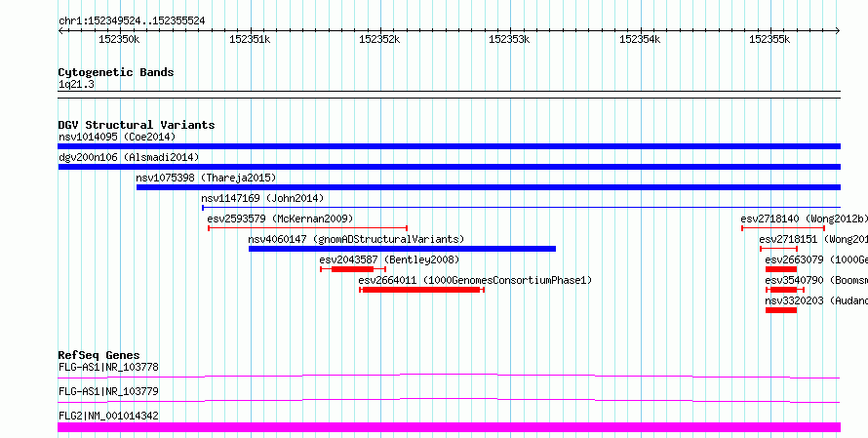The height and width of the screenshot is (438, 868).
Task: Click the ruler's right end arrow
Action: pos(838,31)
